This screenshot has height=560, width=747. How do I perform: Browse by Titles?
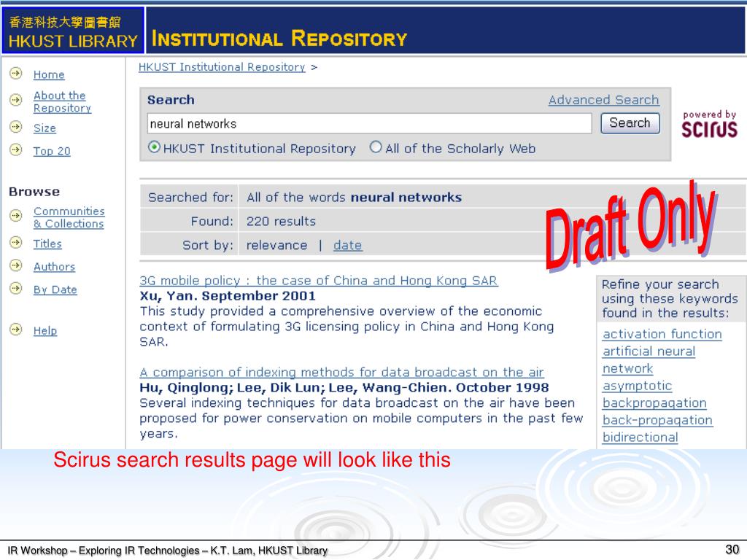click(47, 244)
